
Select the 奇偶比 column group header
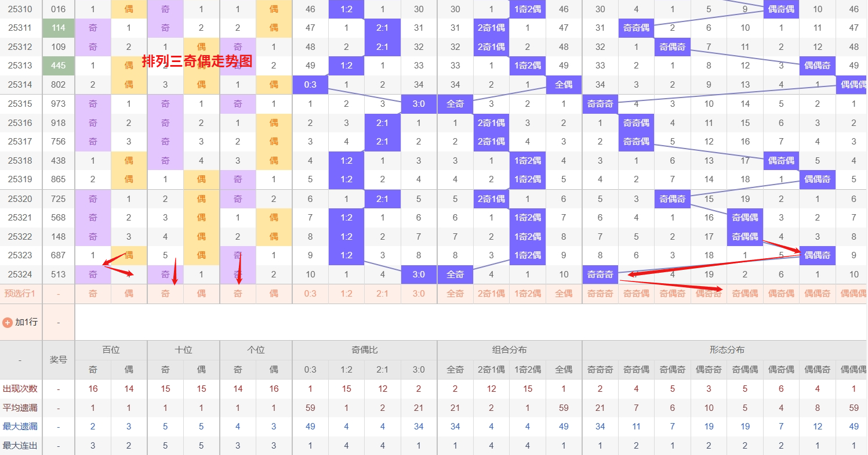(364, 350)
